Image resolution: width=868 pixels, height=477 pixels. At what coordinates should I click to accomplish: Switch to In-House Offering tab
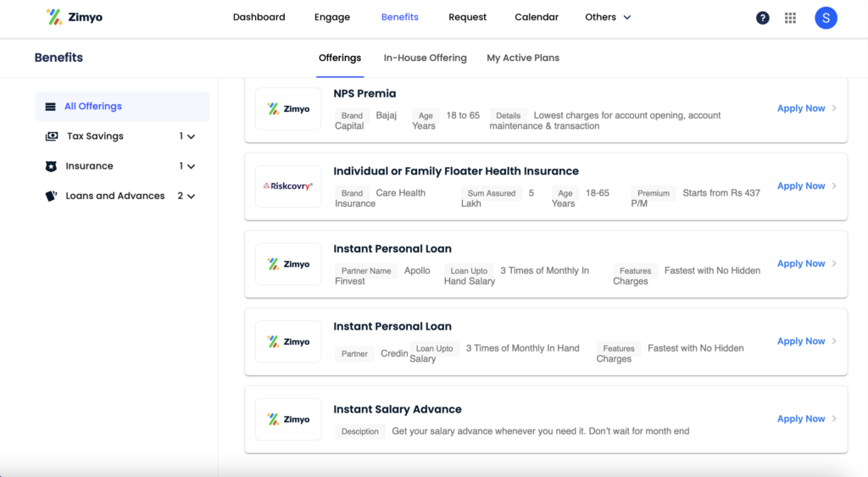426,58
